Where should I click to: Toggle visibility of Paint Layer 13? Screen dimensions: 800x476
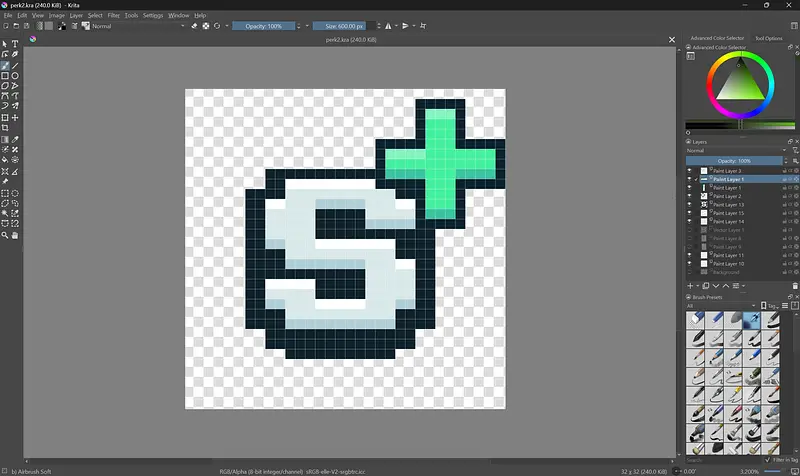[690, 205]
